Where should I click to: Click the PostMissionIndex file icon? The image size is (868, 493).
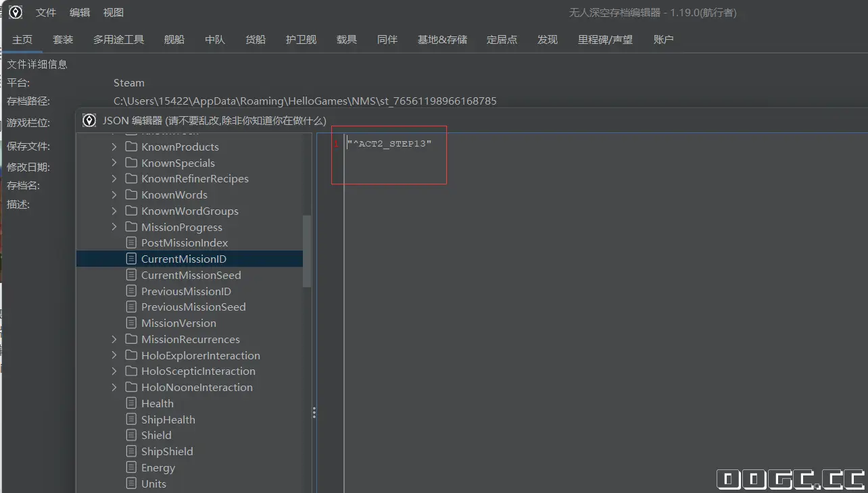pyautogui.click(x=131, y=242)
